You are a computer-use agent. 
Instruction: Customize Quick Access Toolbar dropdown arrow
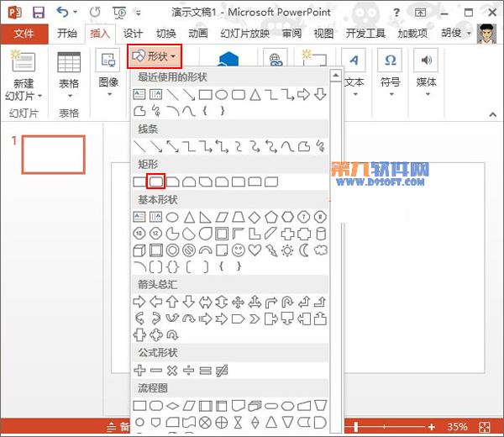click(139, 13)
